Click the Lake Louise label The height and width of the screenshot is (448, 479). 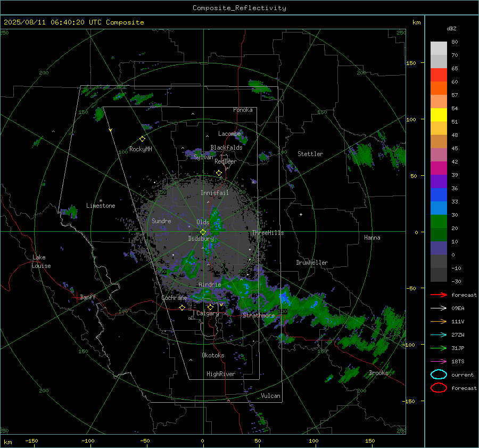41,262
